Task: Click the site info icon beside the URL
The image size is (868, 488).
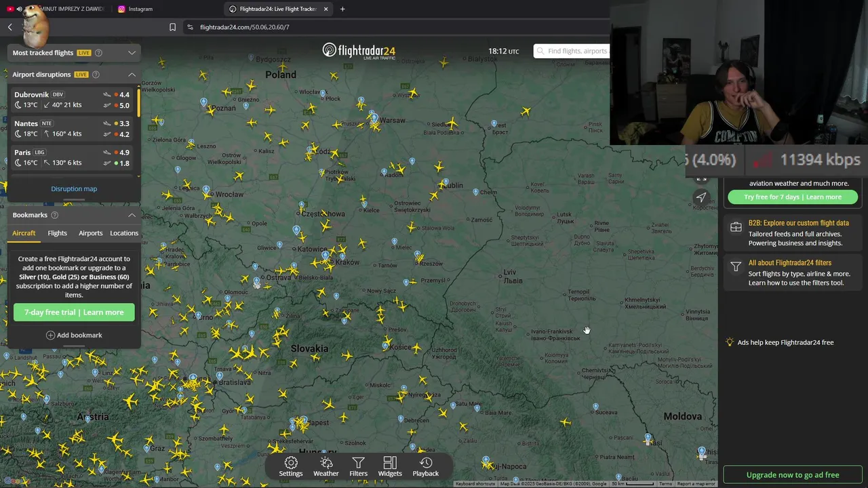Action: [190, 27]
